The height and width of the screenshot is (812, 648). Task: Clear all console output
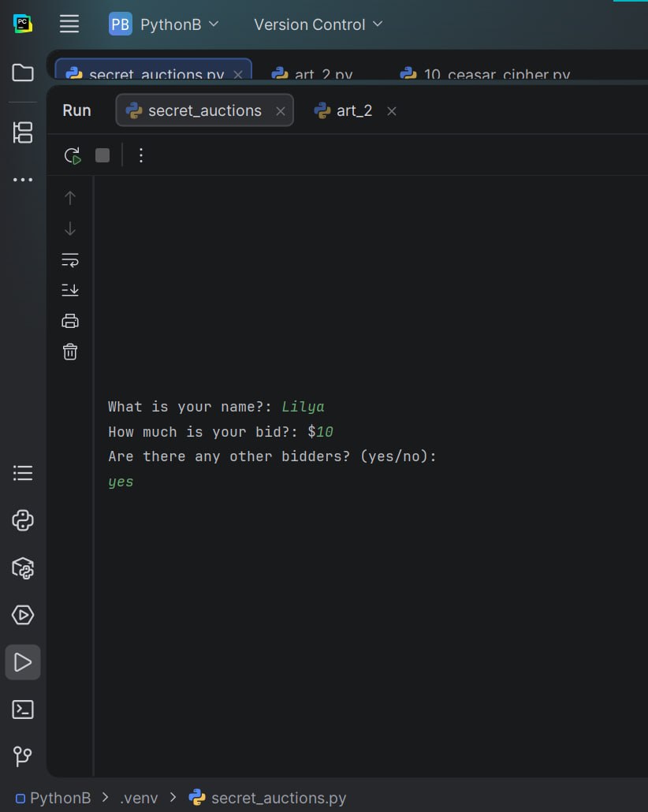coord(70,352)
